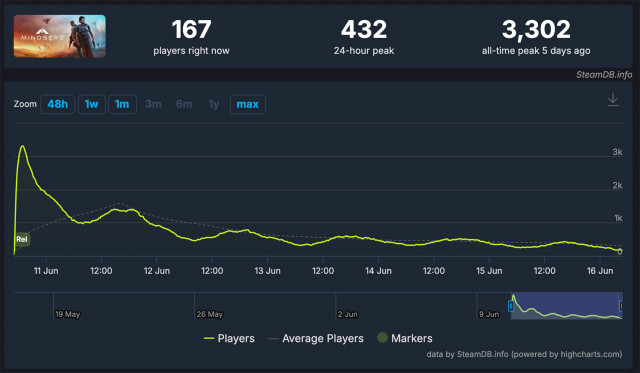Grab the right navigator range handle
The image size is (640, 373).
pyautogui.click(x=621, y=306)
